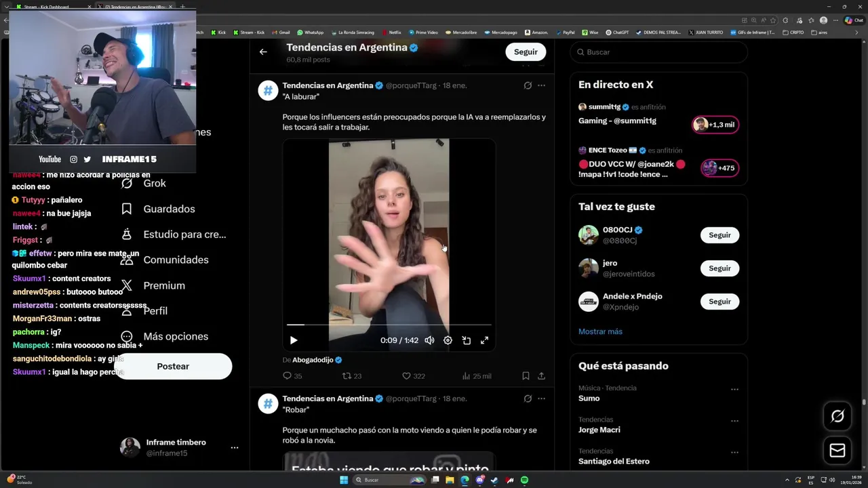The width and height of the screenshot is (868, 488).
Task: Join ENCE Tozeo live with +475 listeners
Action: click(x=719, y=168)
